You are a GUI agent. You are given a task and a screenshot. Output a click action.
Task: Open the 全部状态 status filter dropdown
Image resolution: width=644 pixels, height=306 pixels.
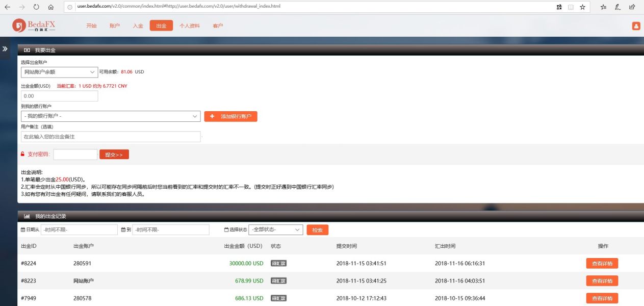[275, 230]
